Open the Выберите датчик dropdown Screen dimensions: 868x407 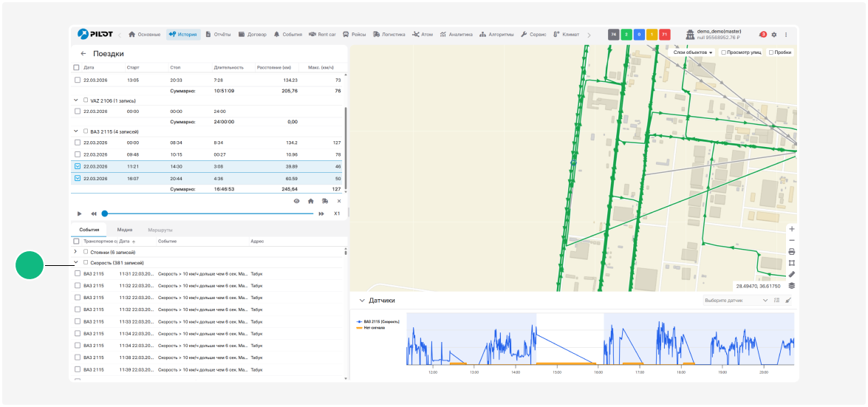click(736, 301)
